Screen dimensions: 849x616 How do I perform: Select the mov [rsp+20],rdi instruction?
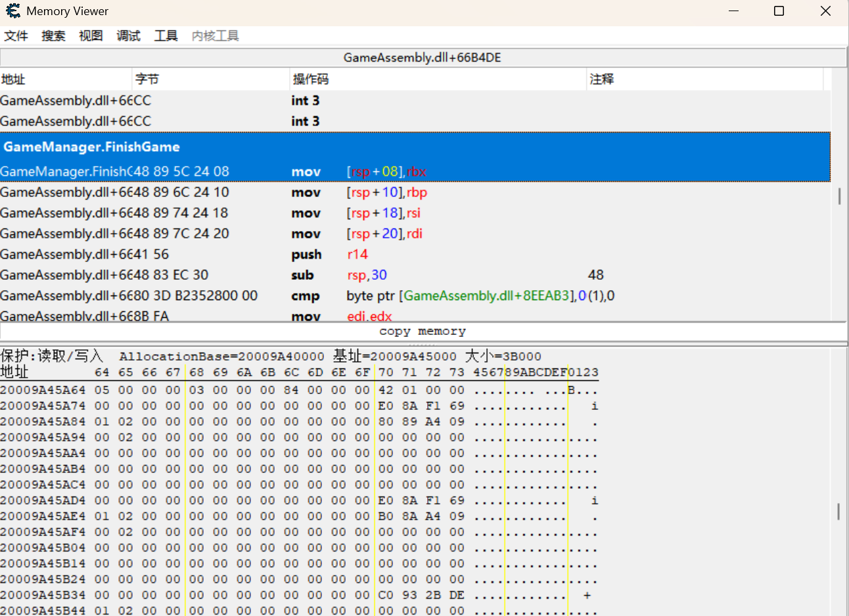coord(415,233)
